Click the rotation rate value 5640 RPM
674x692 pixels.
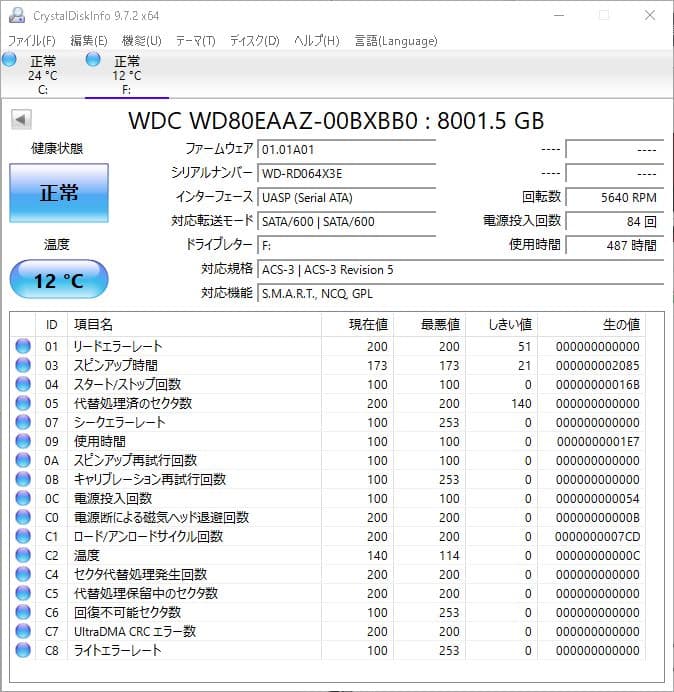point(614,197)
